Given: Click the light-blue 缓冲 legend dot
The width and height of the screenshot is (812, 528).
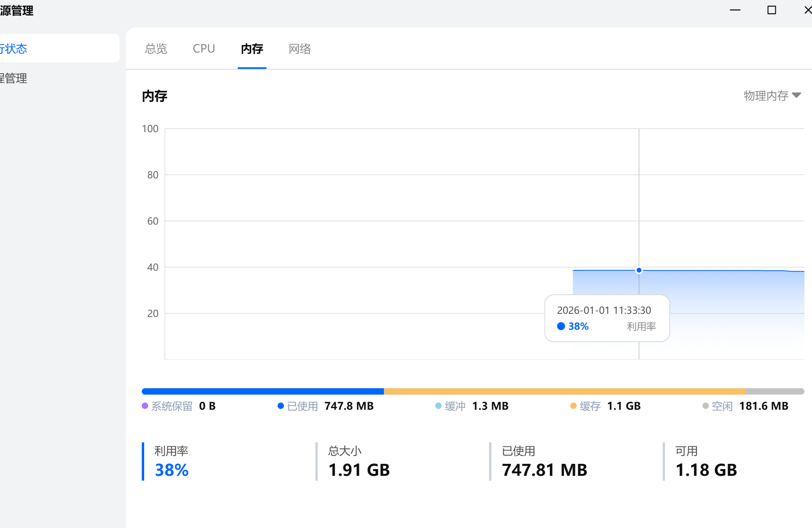Looking at the screenshot, I should [438, 406].
